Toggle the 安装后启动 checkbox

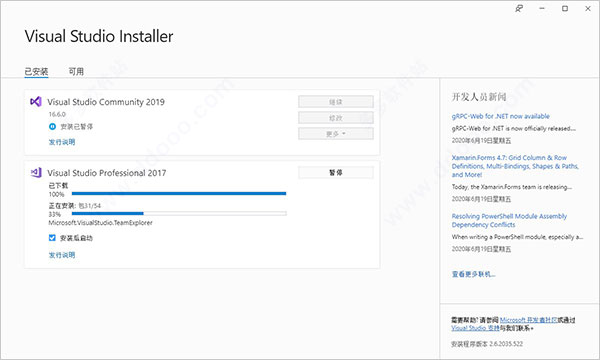tap(52, 238)
